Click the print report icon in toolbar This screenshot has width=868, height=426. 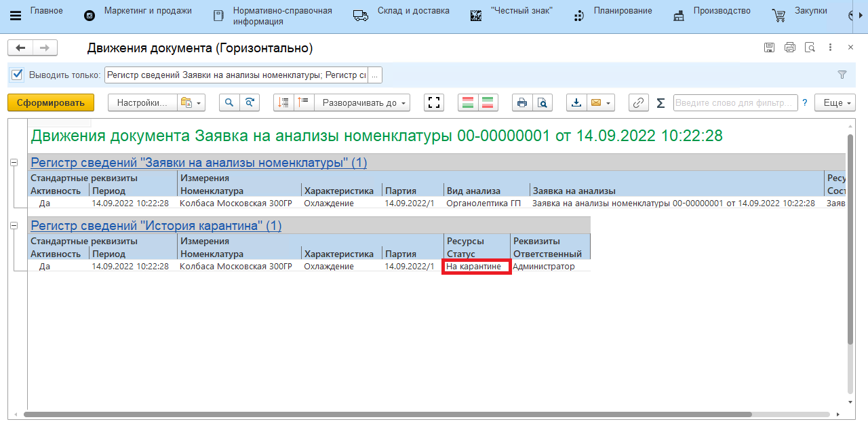coord(521,102)
